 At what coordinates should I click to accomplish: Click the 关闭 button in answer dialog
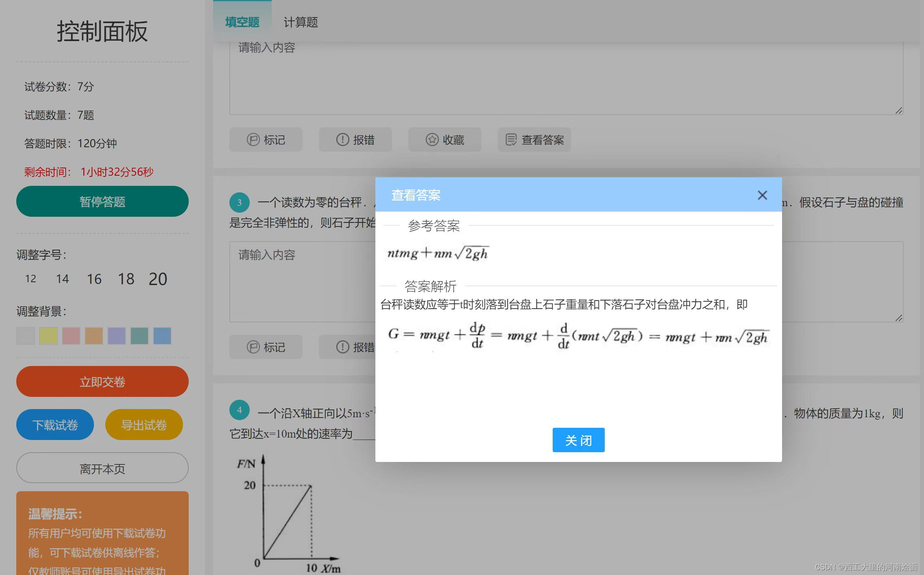(x=578, y=440)
